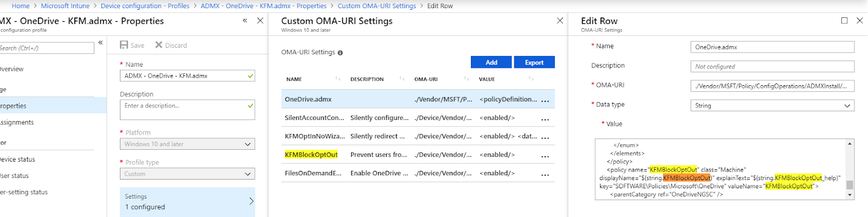Open the Data type dropdown

(x=772, y=106)
